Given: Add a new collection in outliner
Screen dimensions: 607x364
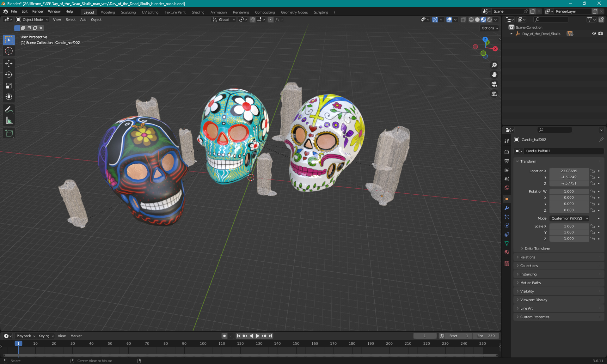Looking at the screenshot, I should coord(601,20).
